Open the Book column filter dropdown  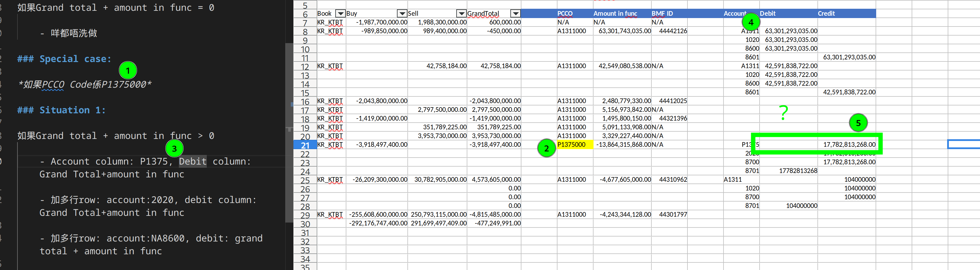(341, 14)
